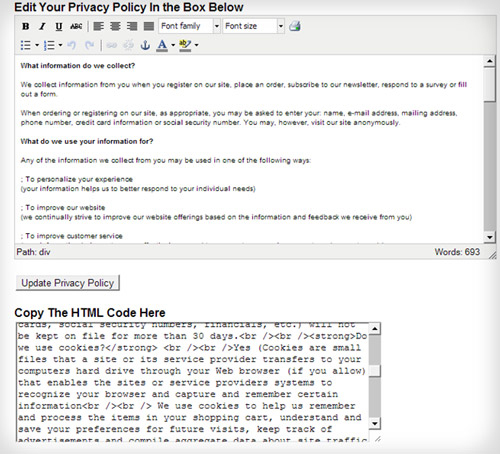This screenshot has height=454, width=500.
Task: Click the 'To improve customer service' line
Action: 72,236
